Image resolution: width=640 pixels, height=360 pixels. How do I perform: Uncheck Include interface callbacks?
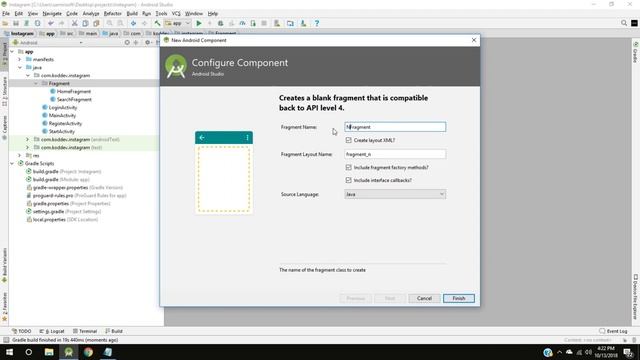(x=349, y=180)
